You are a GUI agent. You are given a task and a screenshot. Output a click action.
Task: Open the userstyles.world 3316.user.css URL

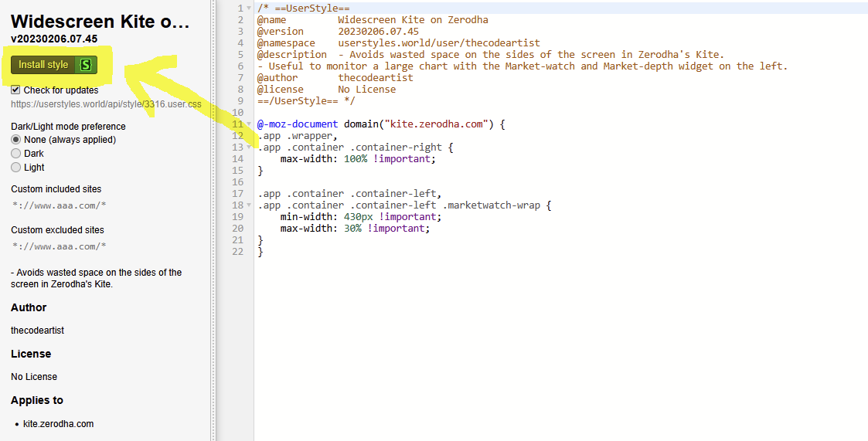click(106, 103)
